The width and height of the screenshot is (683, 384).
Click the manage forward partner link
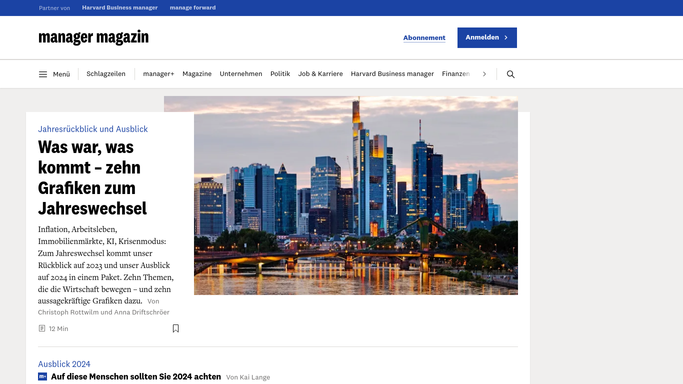click(x=193, y=7)
